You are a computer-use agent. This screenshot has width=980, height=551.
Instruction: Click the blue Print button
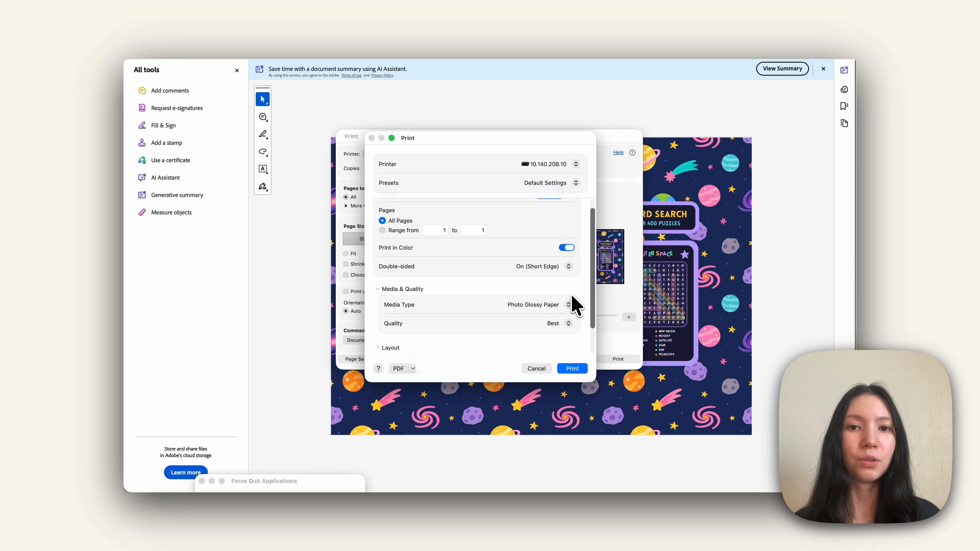click(572, 368)
